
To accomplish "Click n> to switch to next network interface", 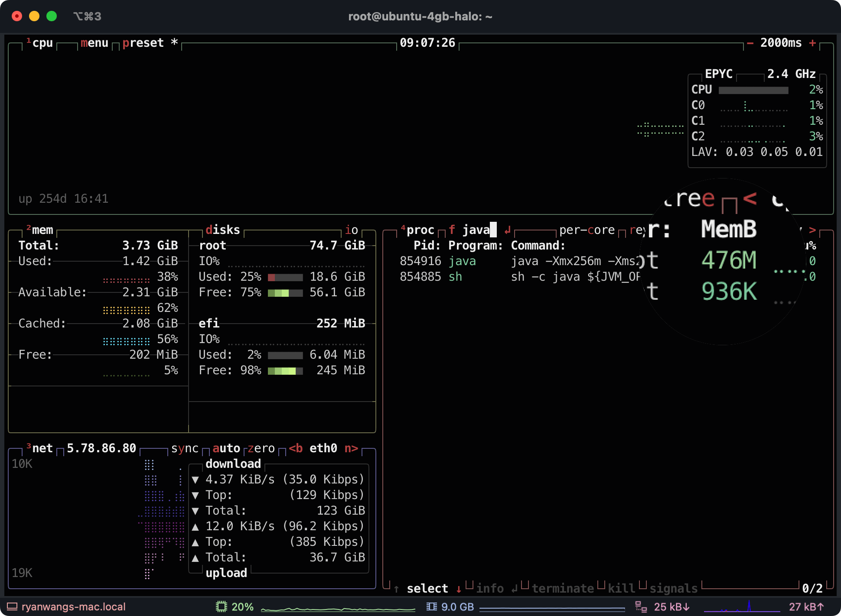I will [x=351, y=448].
